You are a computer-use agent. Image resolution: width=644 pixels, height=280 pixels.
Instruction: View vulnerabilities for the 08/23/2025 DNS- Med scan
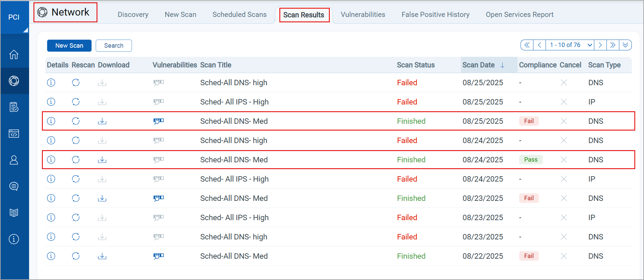click(x=158, y=198)
